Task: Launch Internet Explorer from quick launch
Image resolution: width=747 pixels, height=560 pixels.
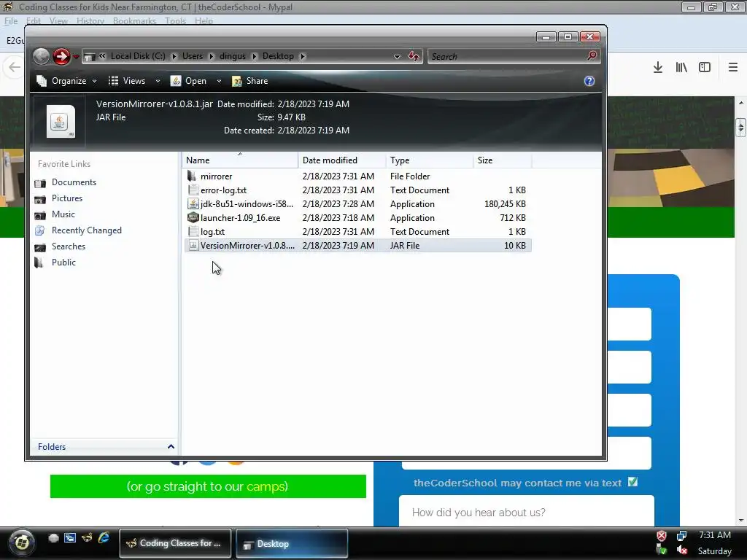Action: pos(104,538)
